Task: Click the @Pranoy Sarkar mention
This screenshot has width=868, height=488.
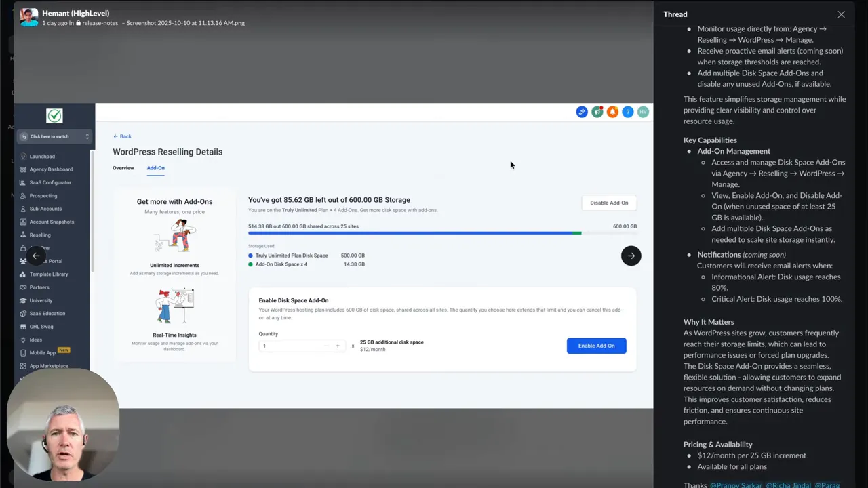Action: point(736,485)
